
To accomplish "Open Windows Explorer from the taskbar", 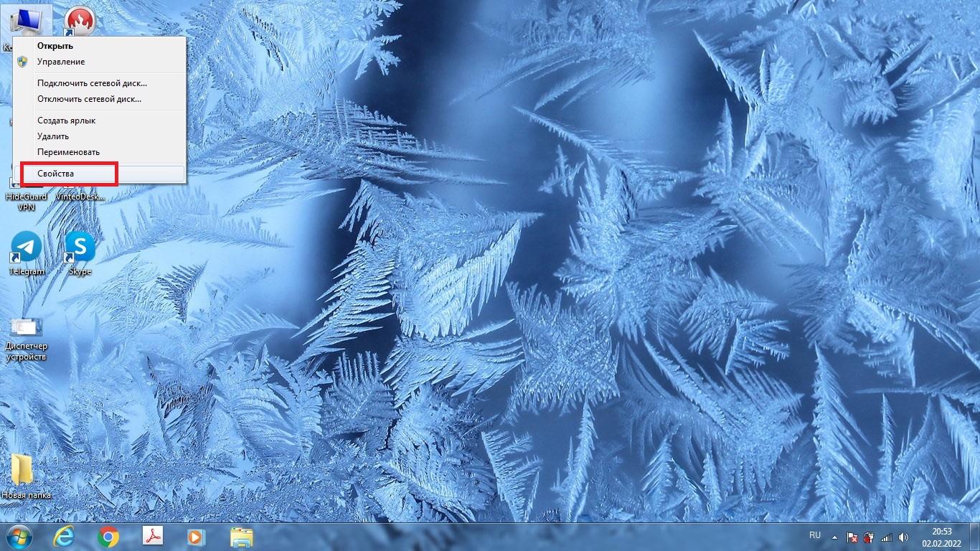I will 241,537.
